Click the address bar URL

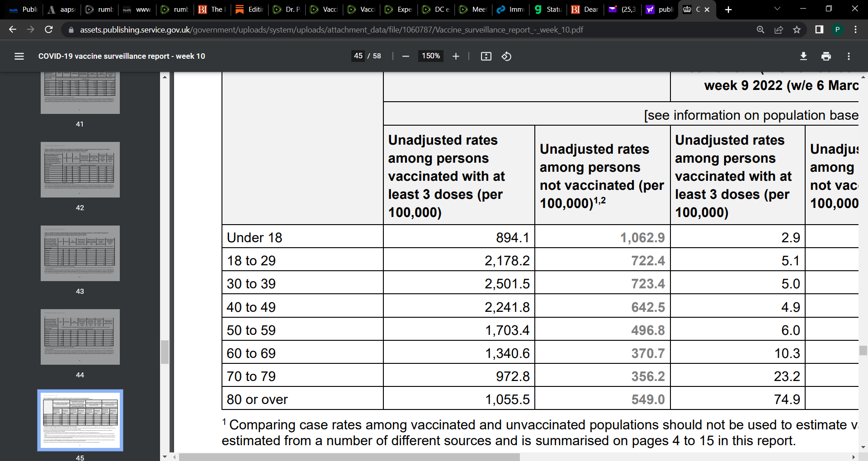coord(331,30)
